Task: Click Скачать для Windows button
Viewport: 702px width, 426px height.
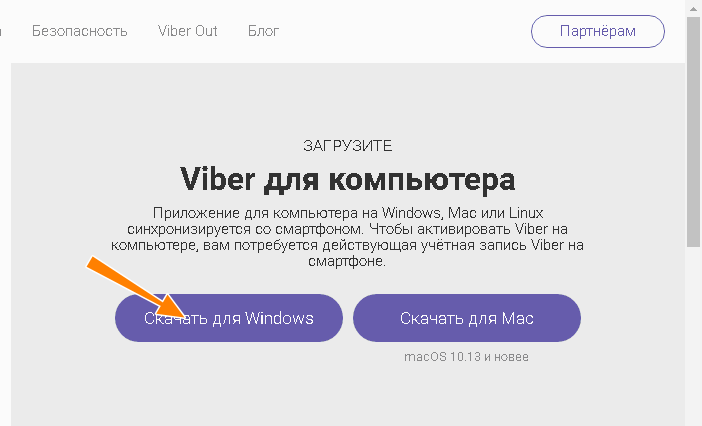Action: click(229, 318)
